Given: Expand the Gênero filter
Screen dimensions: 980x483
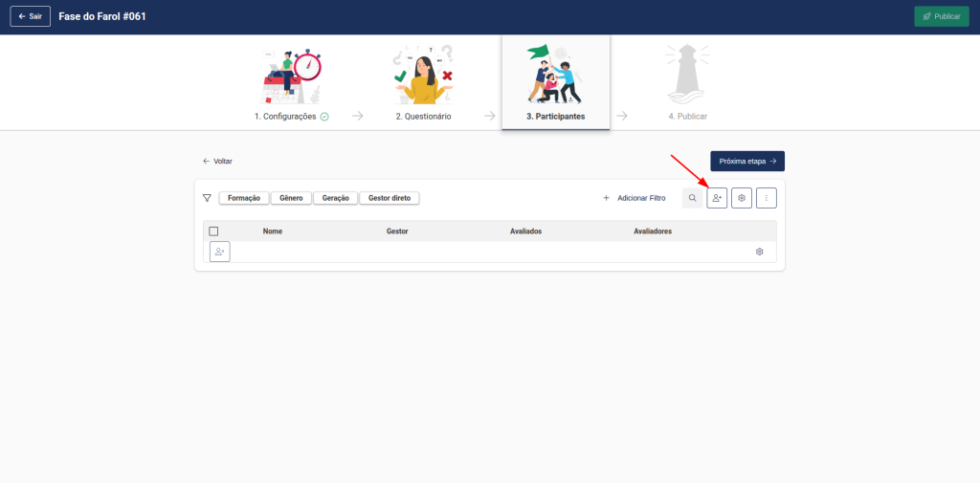Looking at the screenshot, I should 291,198.
